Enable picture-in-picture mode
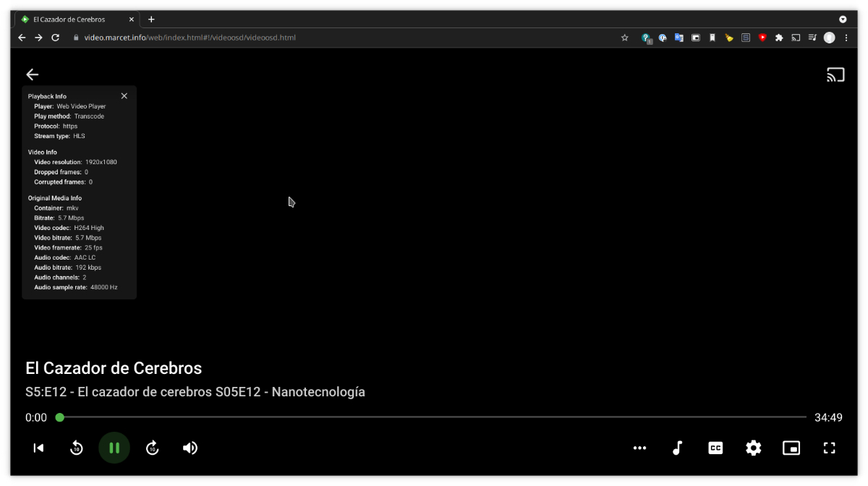868x486 pixels. (x=791, y=448)
